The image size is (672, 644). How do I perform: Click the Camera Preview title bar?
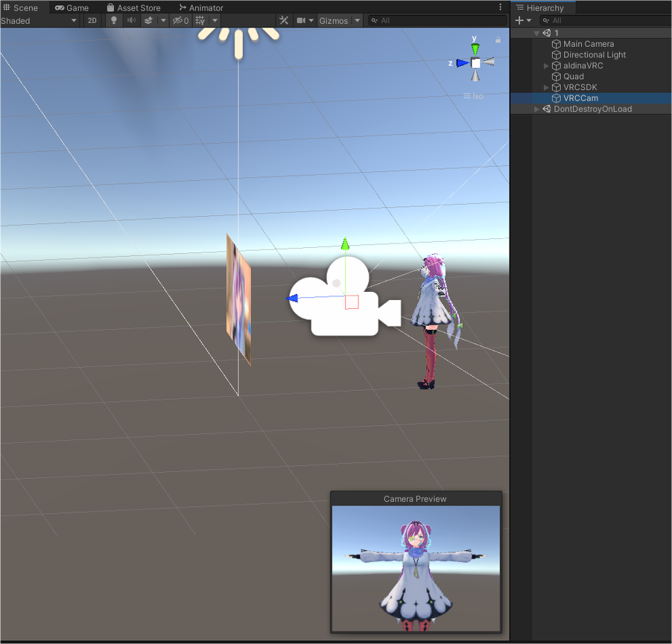point(416,499)
